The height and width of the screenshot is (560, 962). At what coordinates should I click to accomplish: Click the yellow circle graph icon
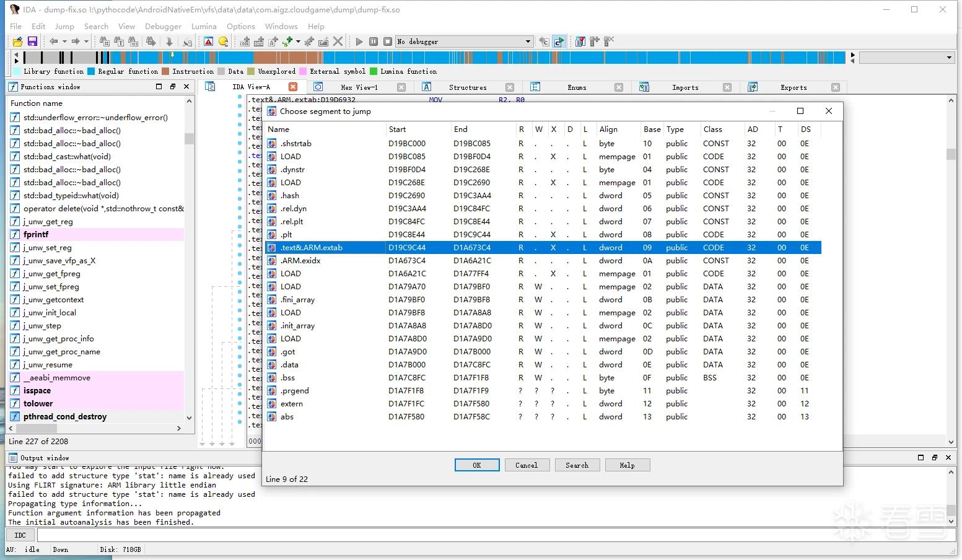(224, 42)
